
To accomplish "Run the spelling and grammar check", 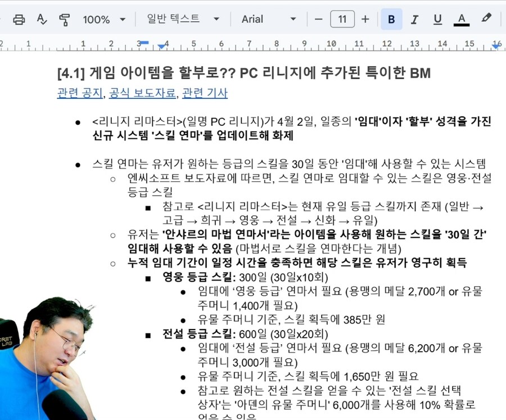I will click(42, 19).
